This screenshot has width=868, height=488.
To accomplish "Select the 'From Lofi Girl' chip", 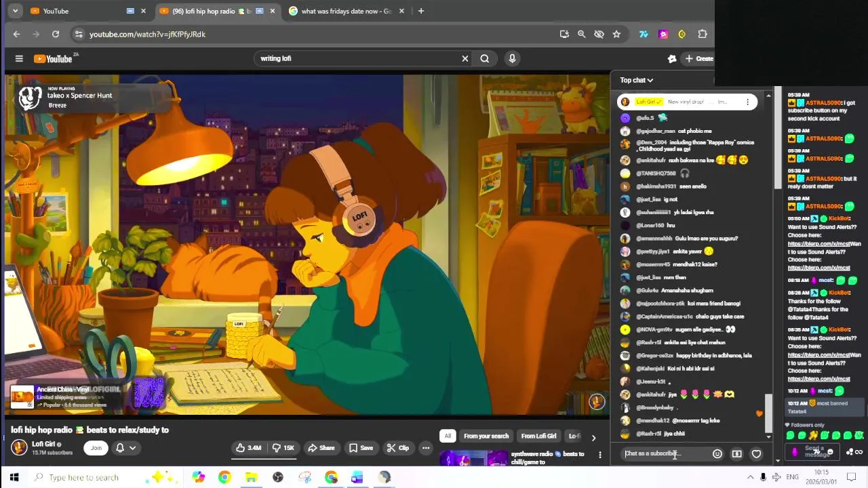I will coord(538,436).
